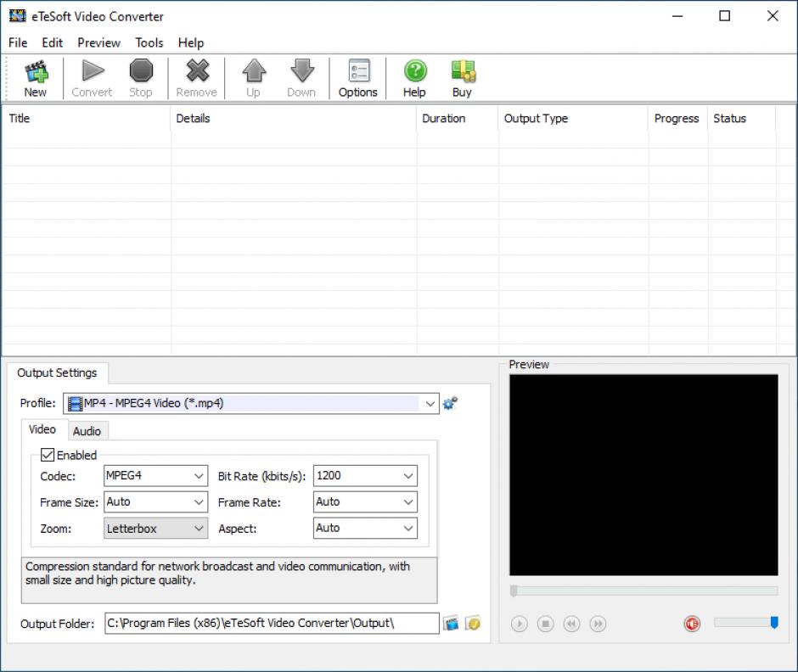Minimize the eTeSoft Video Converter window

[677, 16]
